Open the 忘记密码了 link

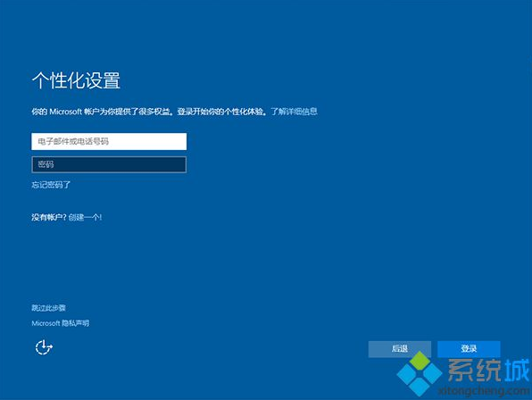point(51,185)
